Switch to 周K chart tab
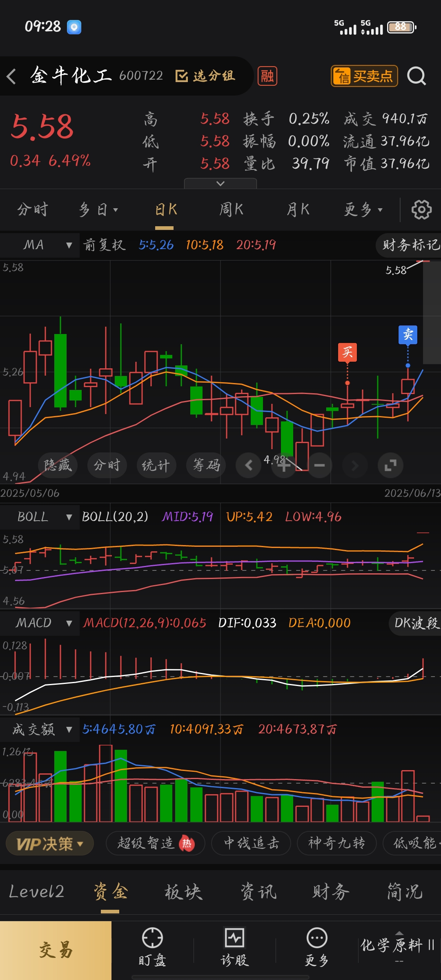 tap(232, 209)
